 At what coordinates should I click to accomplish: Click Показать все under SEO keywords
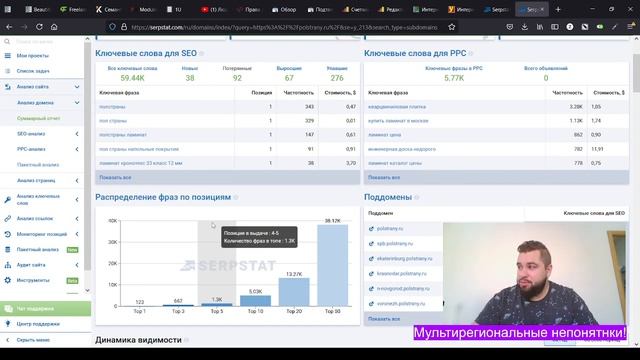pos(116,178)
